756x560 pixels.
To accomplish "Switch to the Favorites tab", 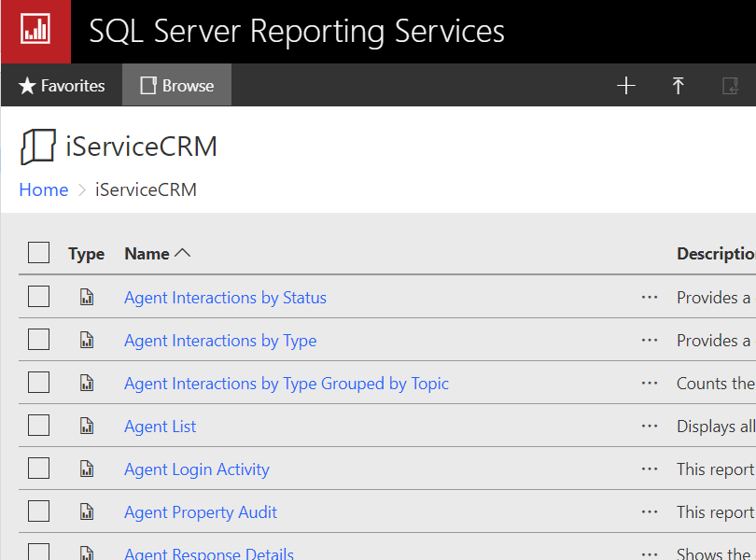I will tap(62, 85).
